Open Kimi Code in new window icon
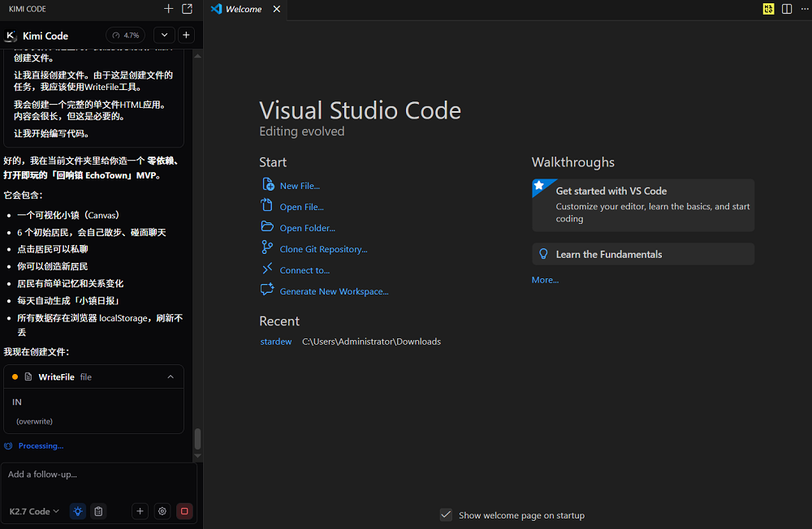Viewport: 812px width, 529px height. click(x=188, y=9)
